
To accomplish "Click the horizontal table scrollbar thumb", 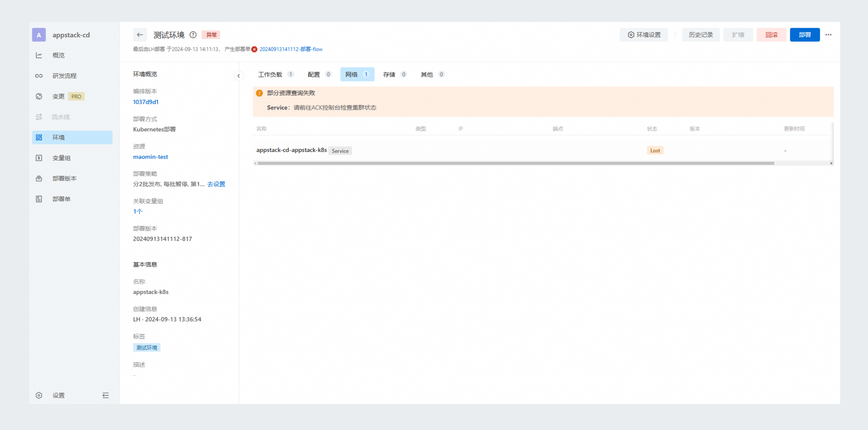I will (516, 163).
